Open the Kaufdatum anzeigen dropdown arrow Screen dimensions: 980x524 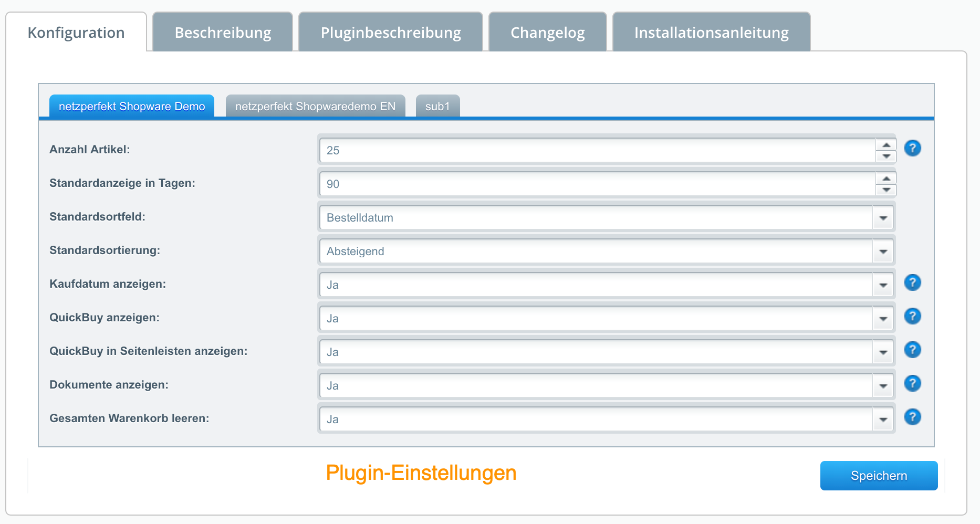883,285
